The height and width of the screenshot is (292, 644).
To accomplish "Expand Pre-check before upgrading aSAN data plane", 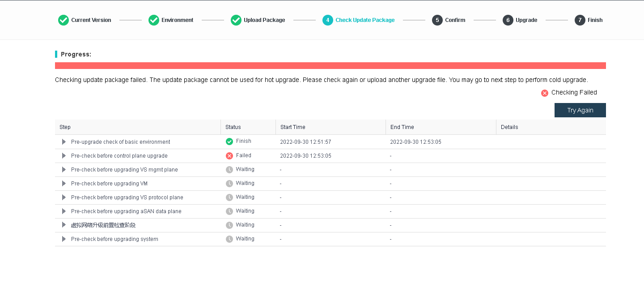I will click(x=64, y=211).
